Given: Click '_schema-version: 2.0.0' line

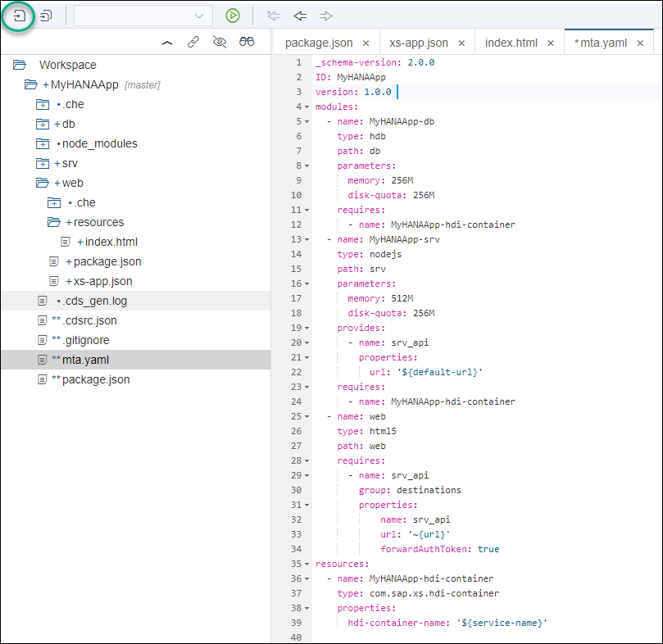Looking at the screenshot, I should point(375,62).
